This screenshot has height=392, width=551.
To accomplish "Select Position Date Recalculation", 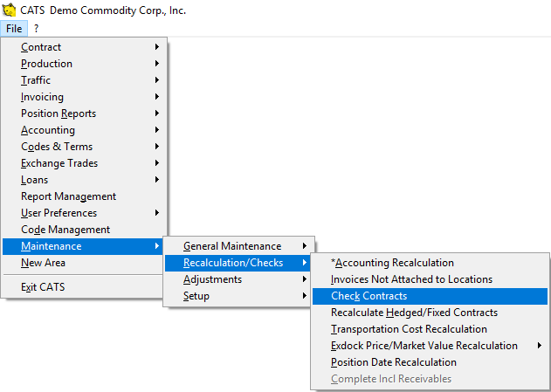I will (430, 362).
